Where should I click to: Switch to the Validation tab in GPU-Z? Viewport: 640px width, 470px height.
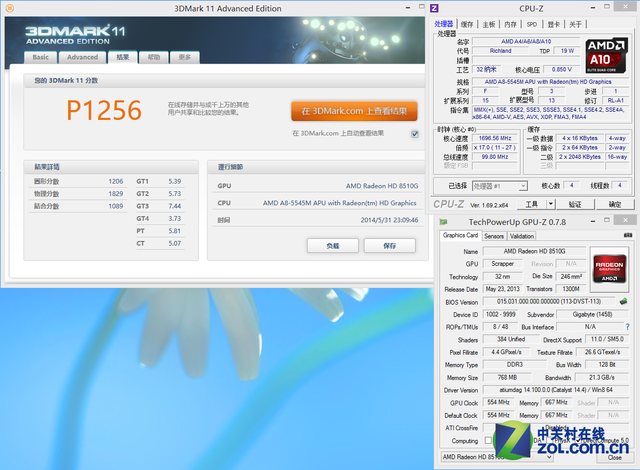point(522,236)
